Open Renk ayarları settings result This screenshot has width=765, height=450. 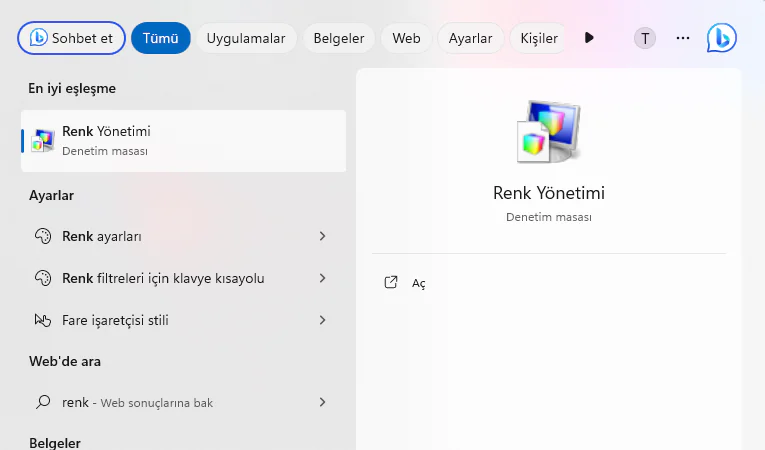pos(183,236)
